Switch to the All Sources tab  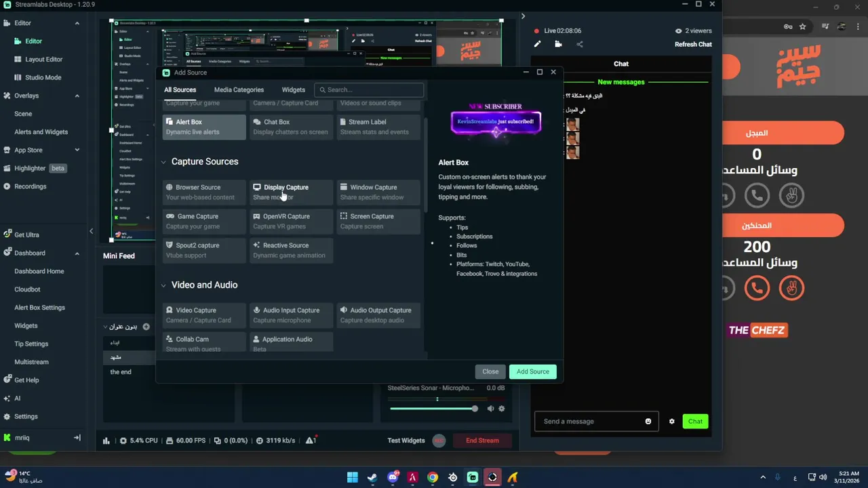tap(180, 89)
